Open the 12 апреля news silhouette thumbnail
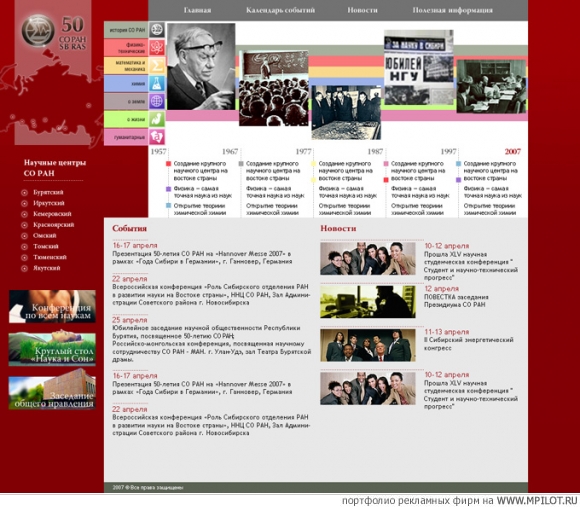Viewport: 580px width, 508px height. [368, 302]
